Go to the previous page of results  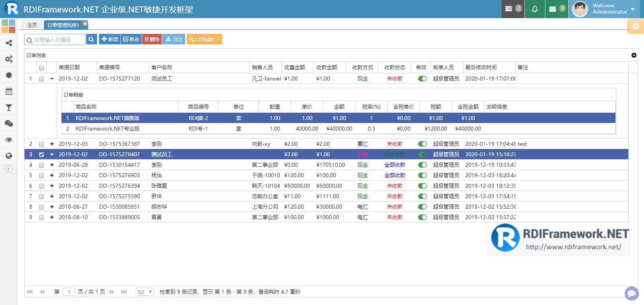click(42, 292)
